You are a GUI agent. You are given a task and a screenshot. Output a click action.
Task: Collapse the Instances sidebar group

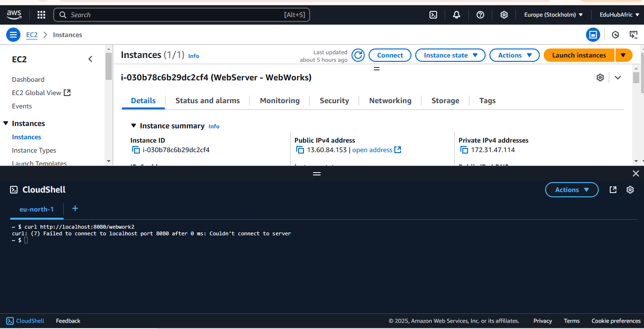6,124
